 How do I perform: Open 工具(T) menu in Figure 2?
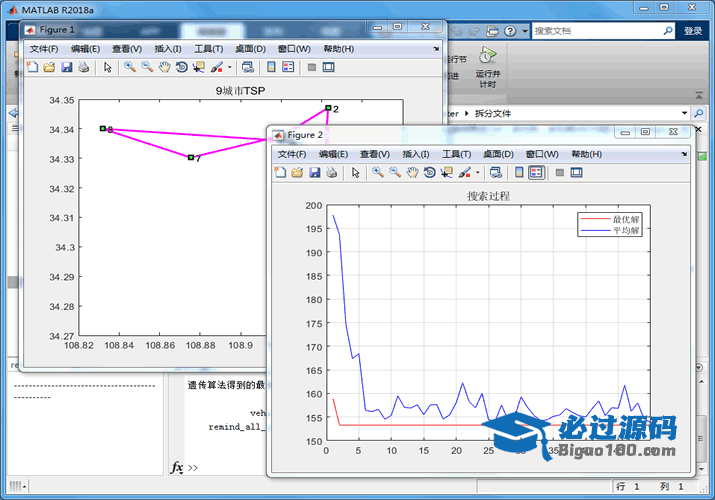coord(456,154)
